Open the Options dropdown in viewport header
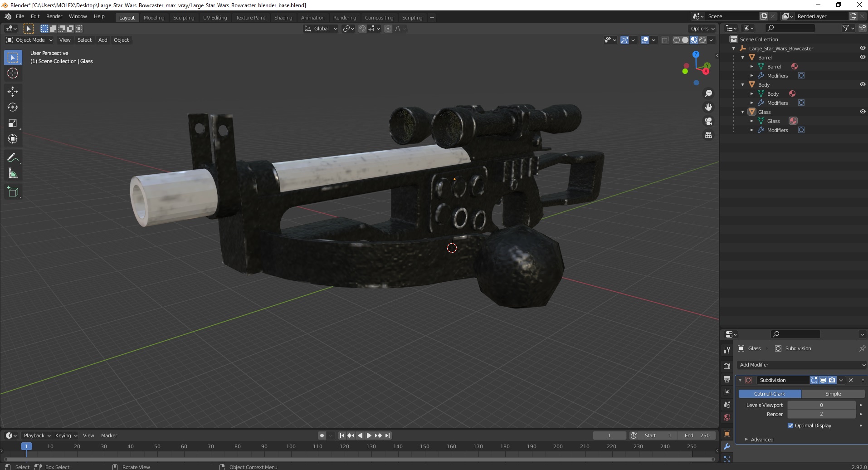This screenshot has height=470, width=868. coord(702,29)
